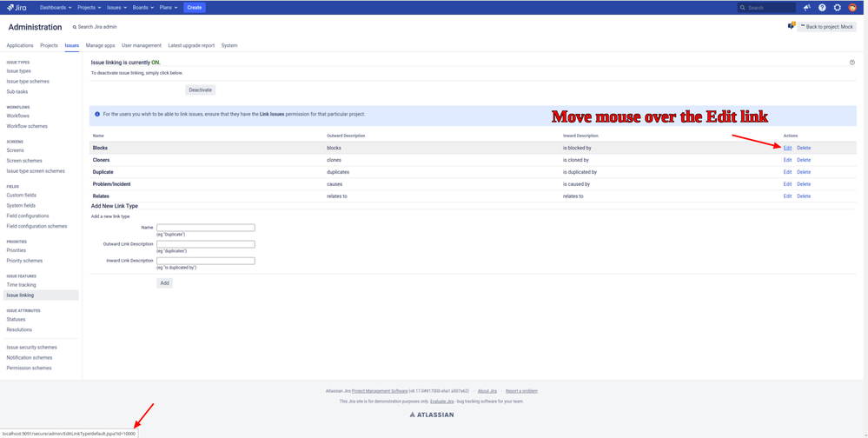Screen dimensions: 868x438
Task: Open Notification schemes in sidebar
Action: (30, 358)
